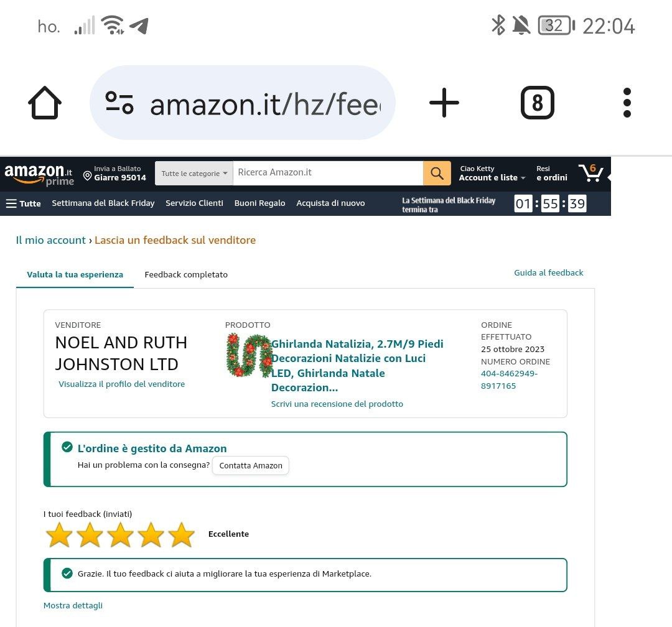Image resolution: width=672 pixels, height=627 pixels.
Task: Tap the browser home icon
Action: [45, 103]
